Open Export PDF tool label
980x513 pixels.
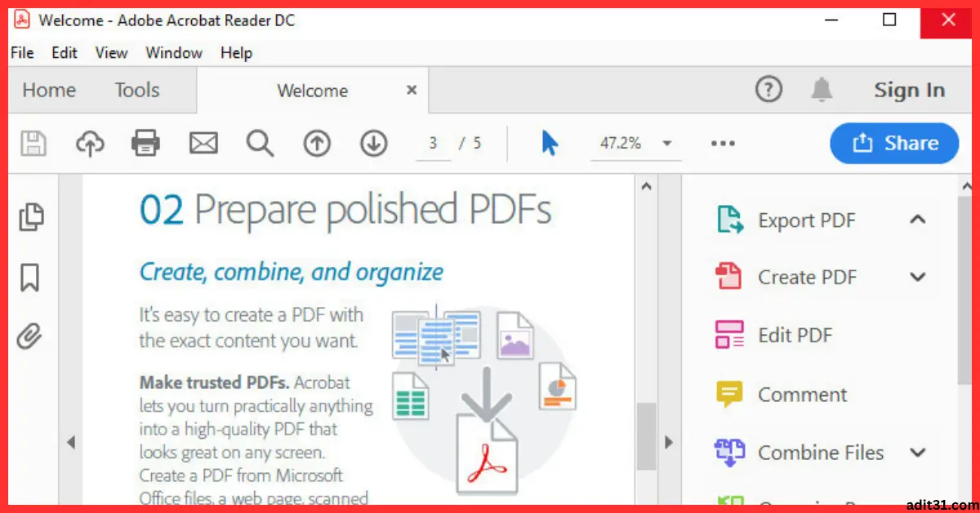coord(807,221)
